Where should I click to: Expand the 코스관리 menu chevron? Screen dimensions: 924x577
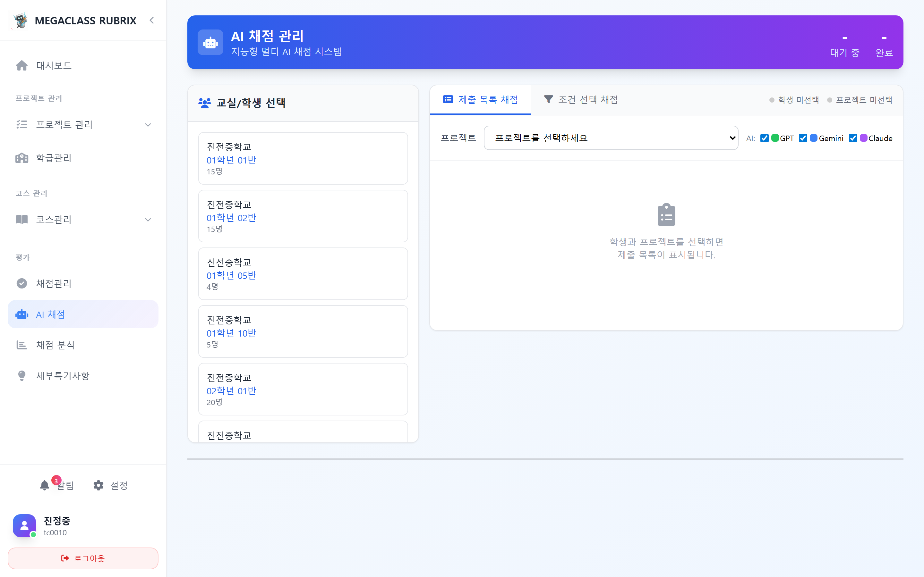pyautogui.click(x=148, y=220)
